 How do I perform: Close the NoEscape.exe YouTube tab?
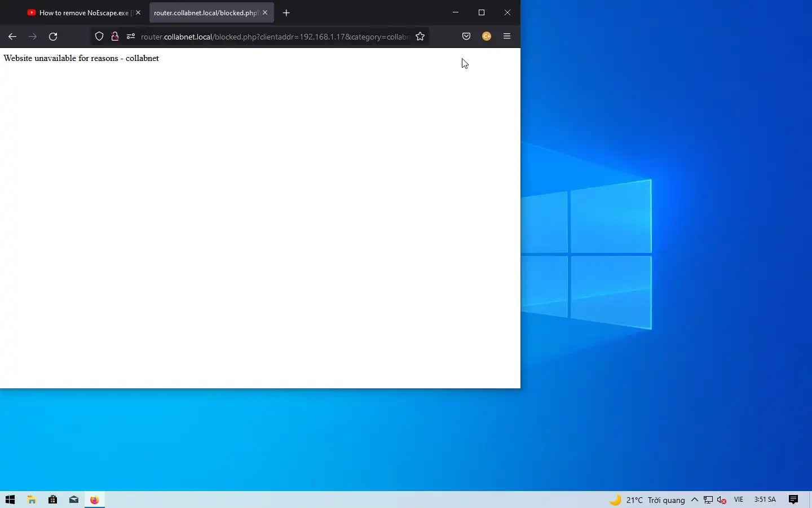pyautogui.click(x=138, y=12)
